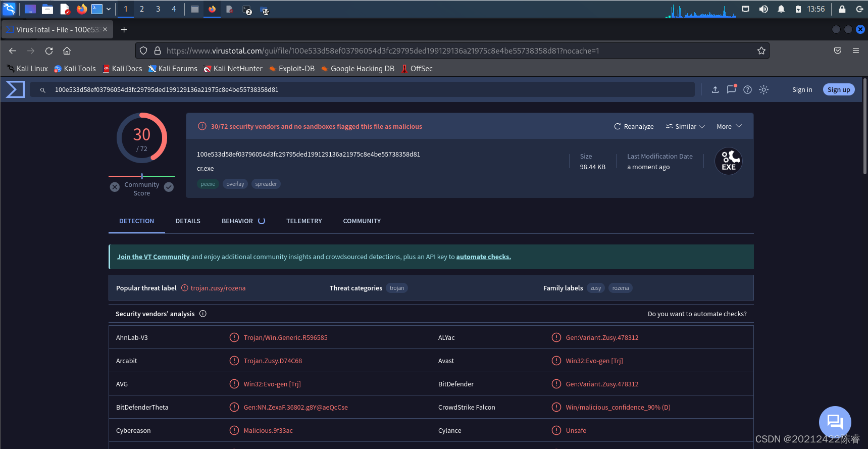Click the padlock site info icon
This screenshot has width=868, height=449.
[x=158, y=51]
